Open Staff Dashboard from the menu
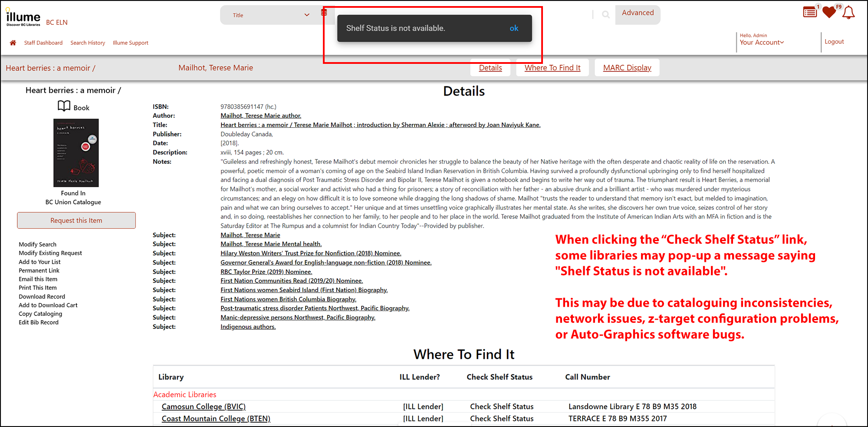Viewport: 868px width, 427px height. (43, 43)
